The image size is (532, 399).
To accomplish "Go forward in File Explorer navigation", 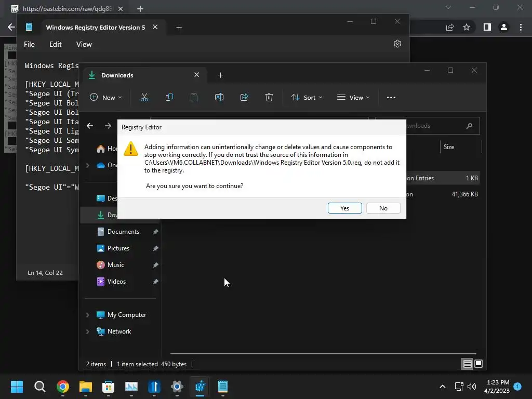I will 108,126.
